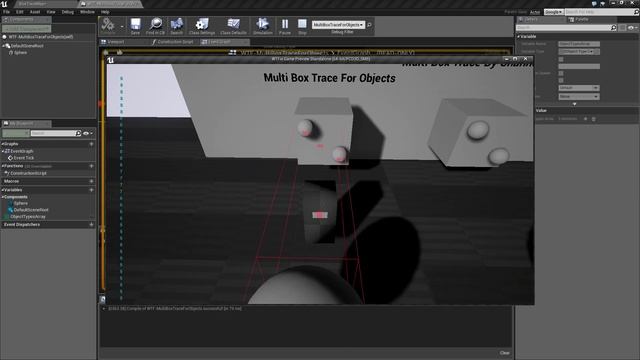Open the Variable Type dropdown
Image resolution: width=640 pixels, height=360 pixels.
[579, 51]
